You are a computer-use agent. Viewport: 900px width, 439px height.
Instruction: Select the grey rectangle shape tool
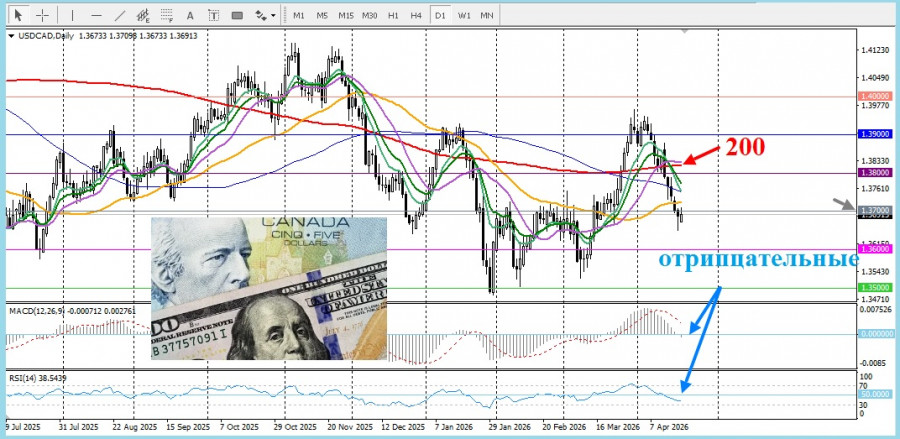[x=237, y=15]
